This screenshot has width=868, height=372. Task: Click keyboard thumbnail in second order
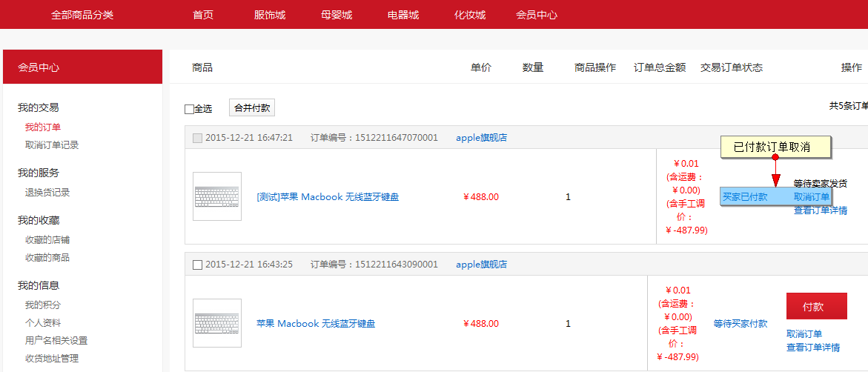point(217,323)
